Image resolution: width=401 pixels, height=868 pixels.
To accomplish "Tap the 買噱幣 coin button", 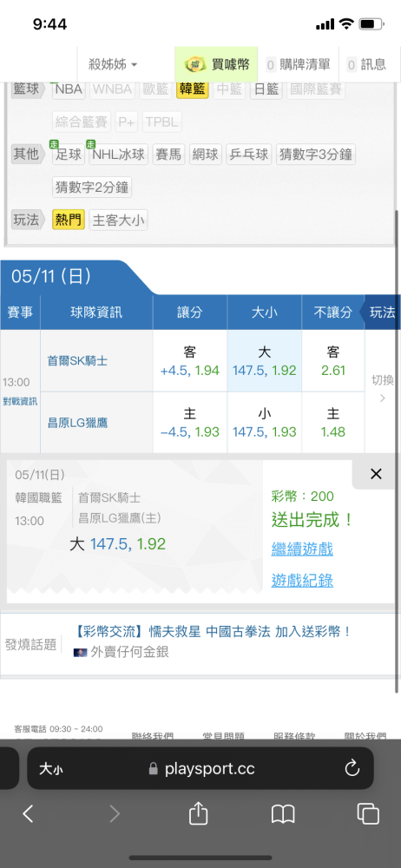I will (216, 64).
